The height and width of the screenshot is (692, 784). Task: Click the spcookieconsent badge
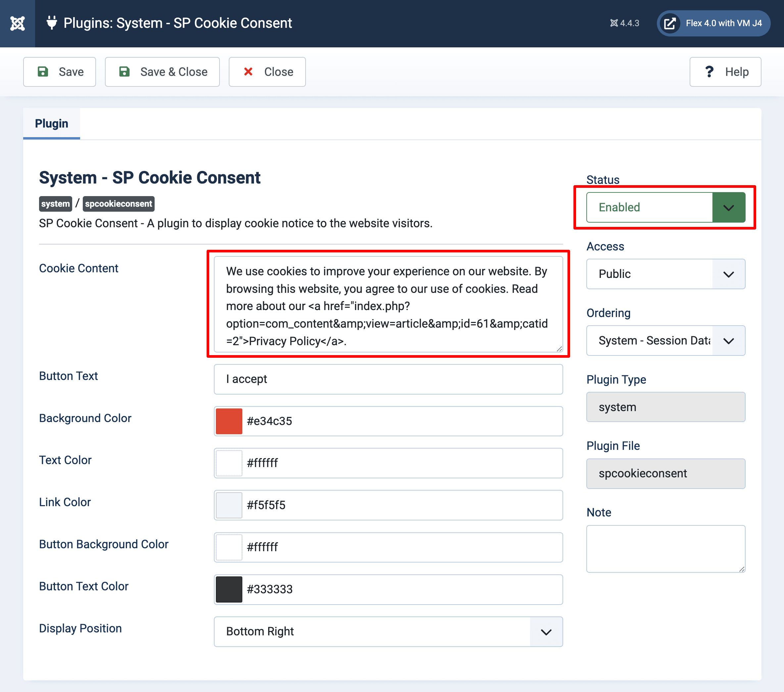click(x=118, y=204)
